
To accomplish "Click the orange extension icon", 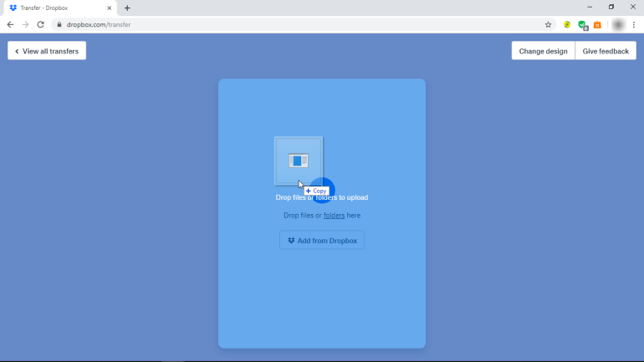I will pos(597,25).
